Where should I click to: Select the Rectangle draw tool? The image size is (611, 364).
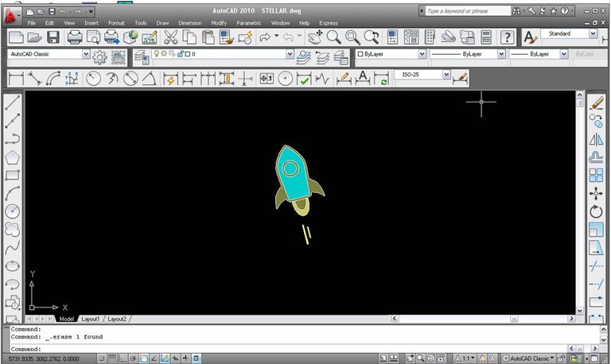pos(13,175)
